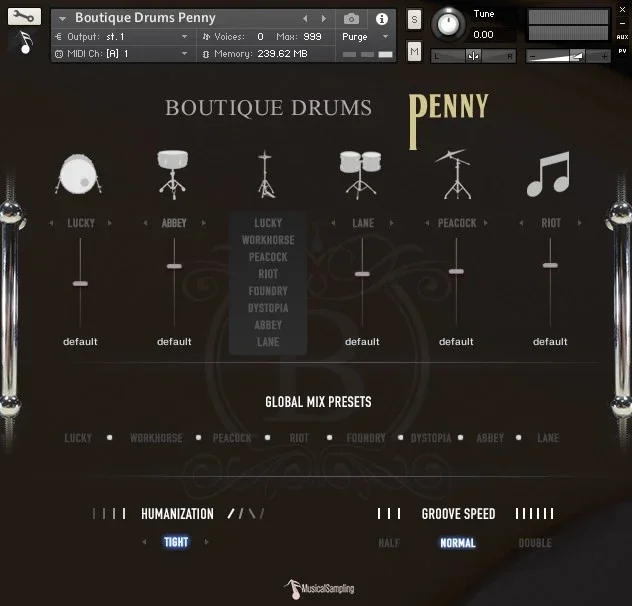Click the music notes grooves icon
Screen dimensions: 632x606
[548, 174]
